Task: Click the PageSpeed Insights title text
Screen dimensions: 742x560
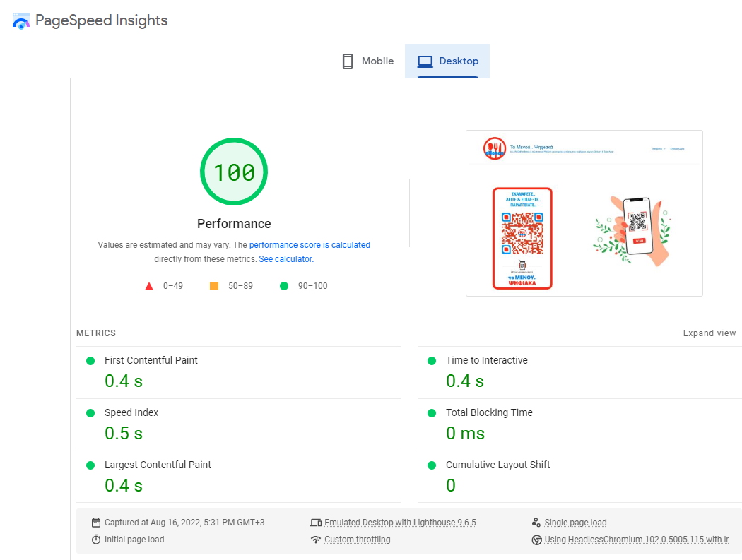Action: click(101, 20)
